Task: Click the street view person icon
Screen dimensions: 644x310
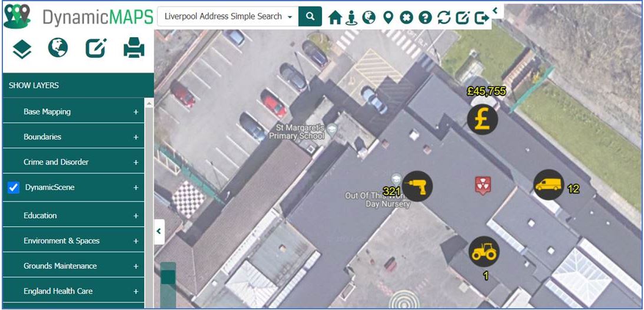Action: coord(351,18)
